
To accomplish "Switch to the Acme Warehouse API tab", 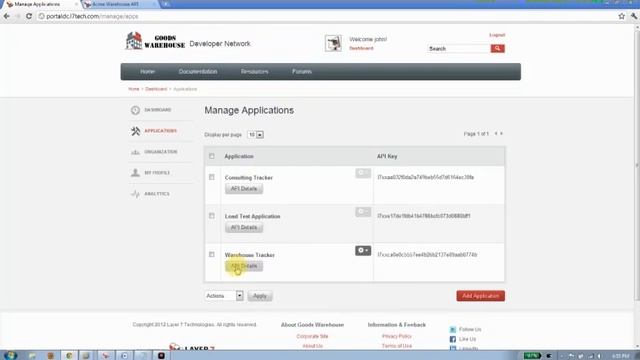I will [x=120, y=4].
